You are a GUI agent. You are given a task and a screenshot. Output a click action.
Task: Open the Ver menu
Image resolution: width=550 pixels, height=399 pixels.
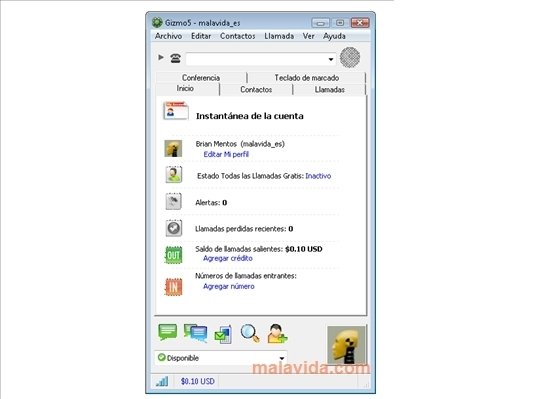[x=309, y=36]
